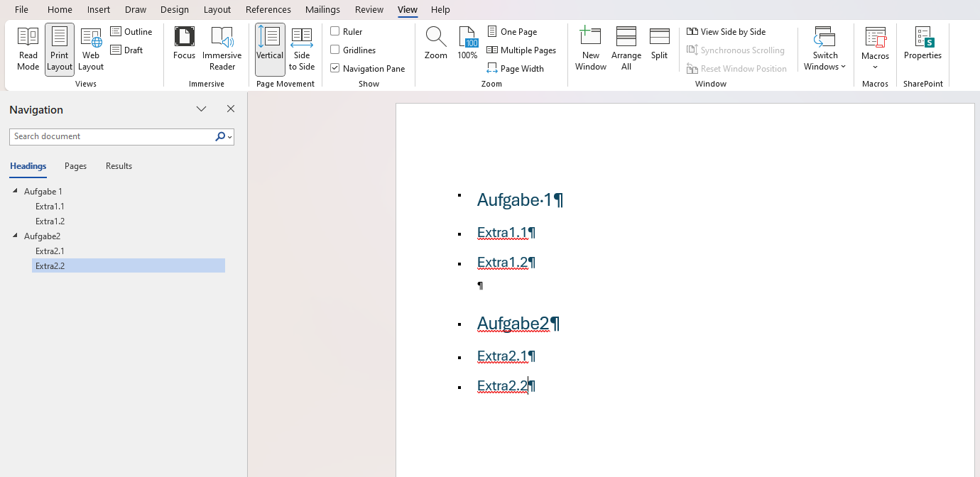Select the Extra2.1 heading in navigation
This screenshot has height=477, width=980.
50,251
